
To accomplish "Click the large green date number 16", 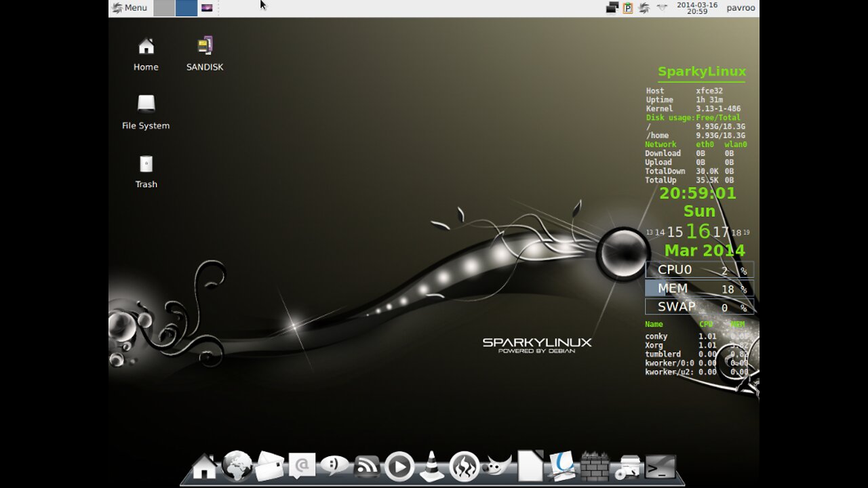I will [698, 231].
